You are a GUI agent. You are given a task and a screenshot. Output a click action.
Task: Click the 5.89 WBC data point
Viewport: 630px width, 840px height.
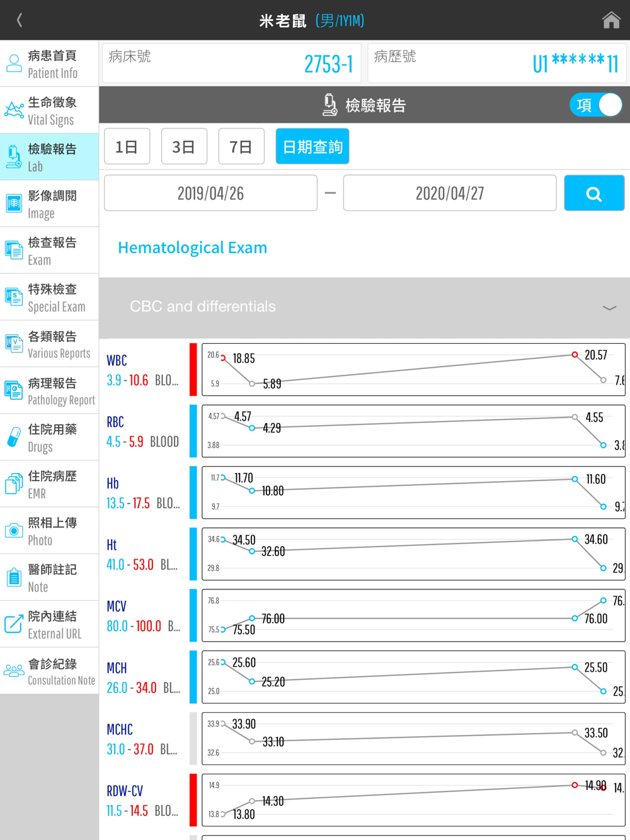click(252, 383)
